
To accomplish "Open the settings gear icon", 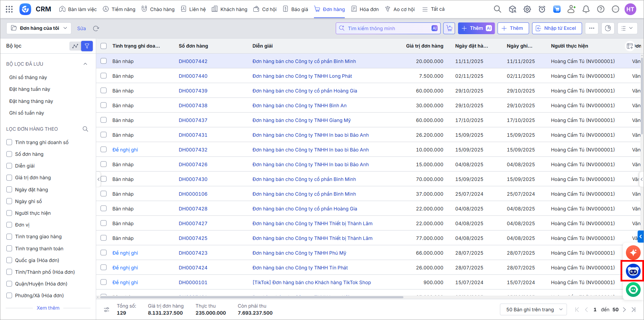I will tap(527, 9).
